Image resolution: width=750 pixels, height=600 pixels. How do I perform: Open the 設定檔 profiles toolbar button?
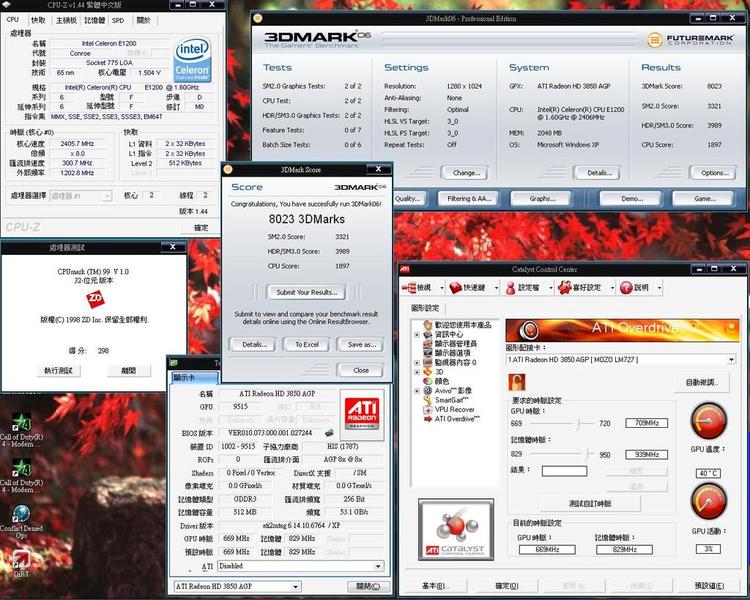pyautogui.click(x=522, y=288)
